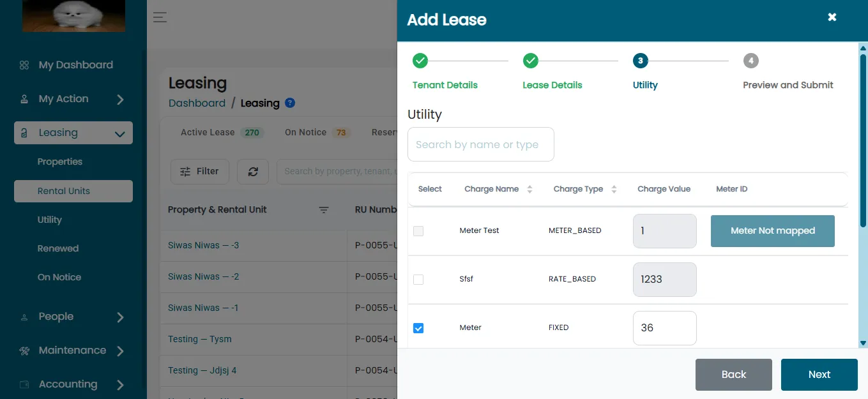Click the Preview and Submit step 4 circle
The width and height of the screenshot is (868, 399).
coord(751,61)
